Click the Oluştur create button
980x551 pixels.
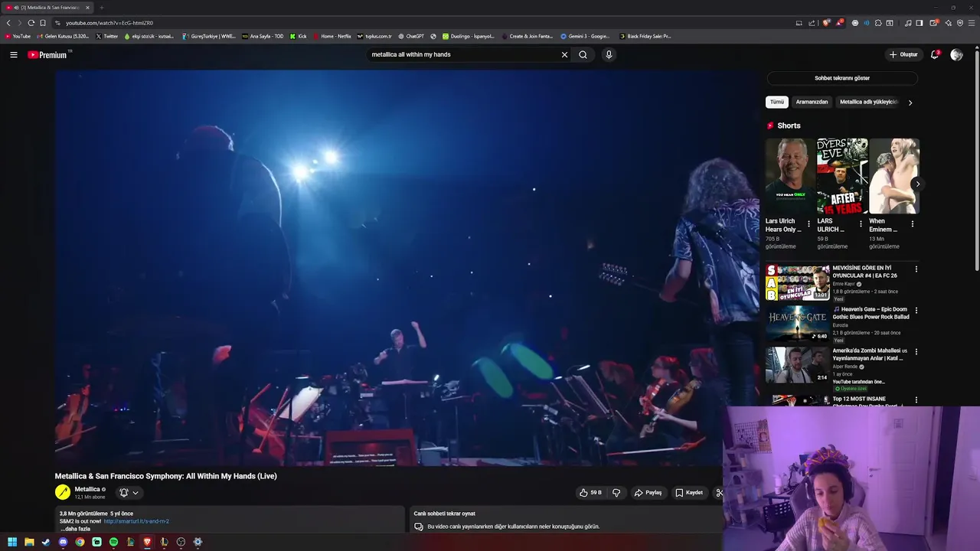tap(903, 54)
